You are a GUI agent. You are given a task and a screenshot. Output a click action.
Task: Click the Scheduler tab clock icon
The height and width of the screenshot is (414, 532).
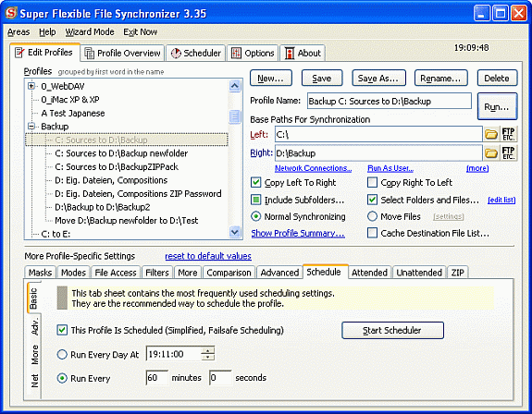pos(176,54)
